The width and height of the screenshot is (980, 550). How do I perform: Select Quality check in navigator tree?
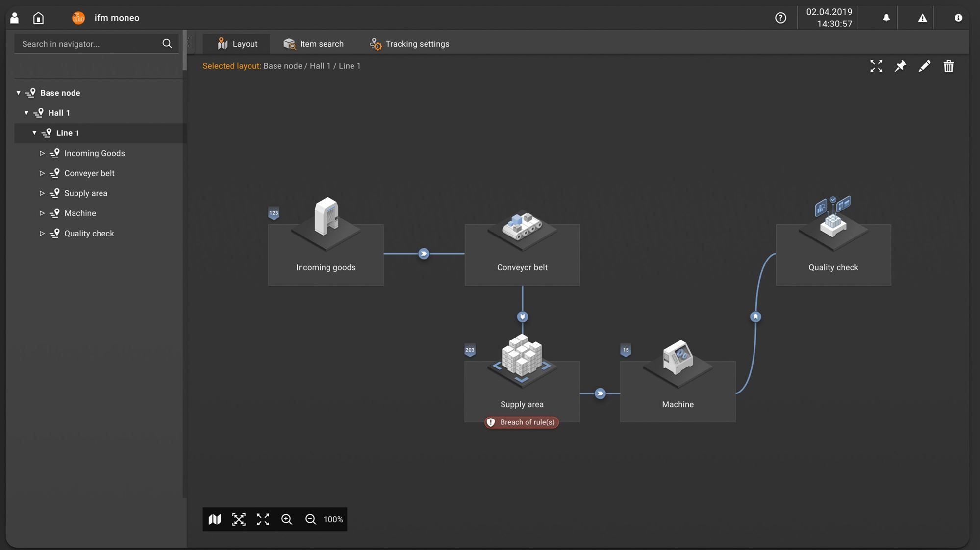pos(89,234)
